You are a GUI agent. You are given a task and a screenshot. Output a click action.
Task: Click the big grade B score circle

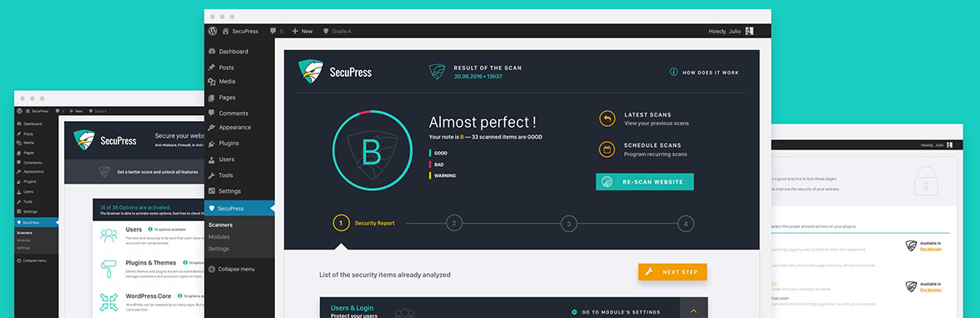[x=372, y=151]
